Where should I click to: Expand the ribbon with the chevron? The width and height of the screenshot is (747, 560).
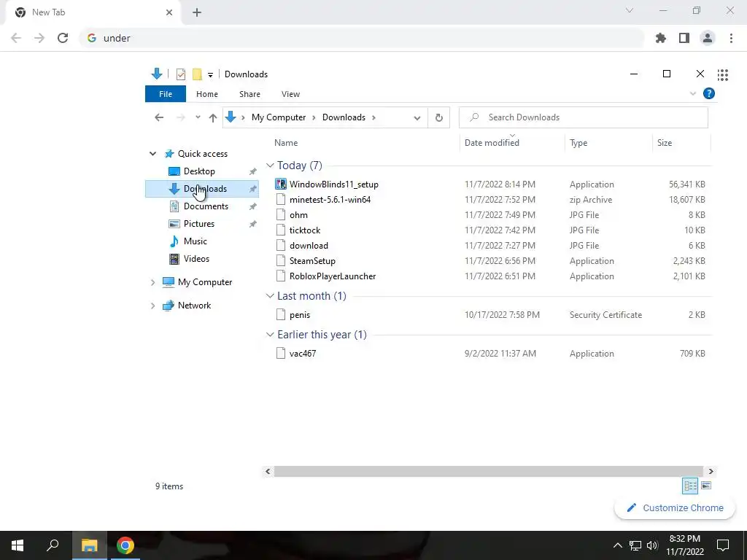click(693, 93)
